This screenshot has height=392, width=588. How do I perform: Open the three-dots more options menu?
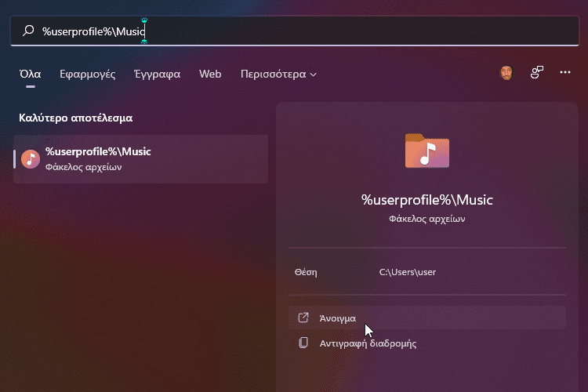point(565,72)
